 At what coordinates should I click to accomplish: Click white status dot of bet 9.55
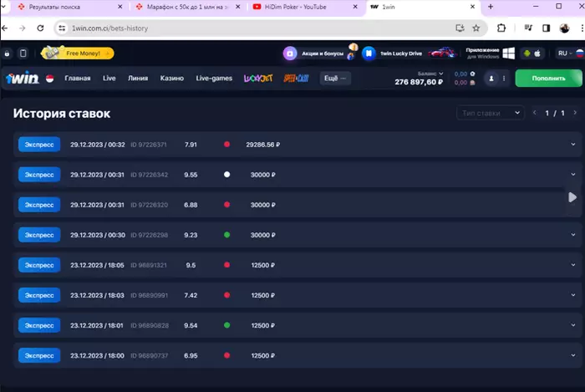tap(226, 175)
